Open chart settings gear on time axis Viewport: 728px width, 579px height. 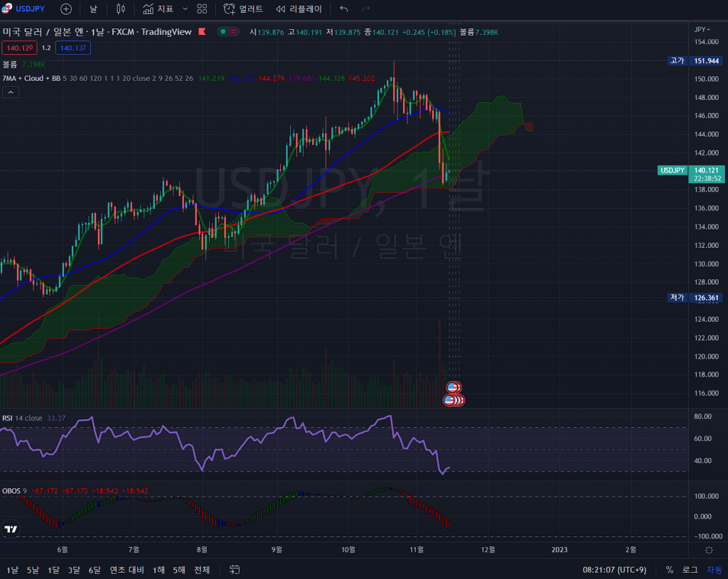(x=709, y=550)
